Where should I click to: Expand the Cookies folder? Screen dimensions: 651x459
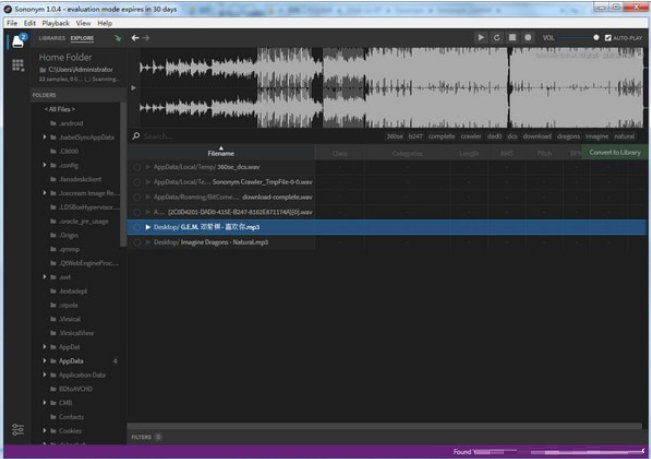click(x=44, y=431)
